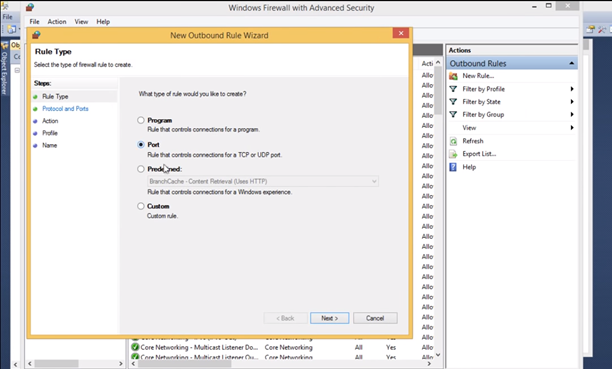612x369 pixels.
Task: Click the disabled Back button
Action: [285, 318]
